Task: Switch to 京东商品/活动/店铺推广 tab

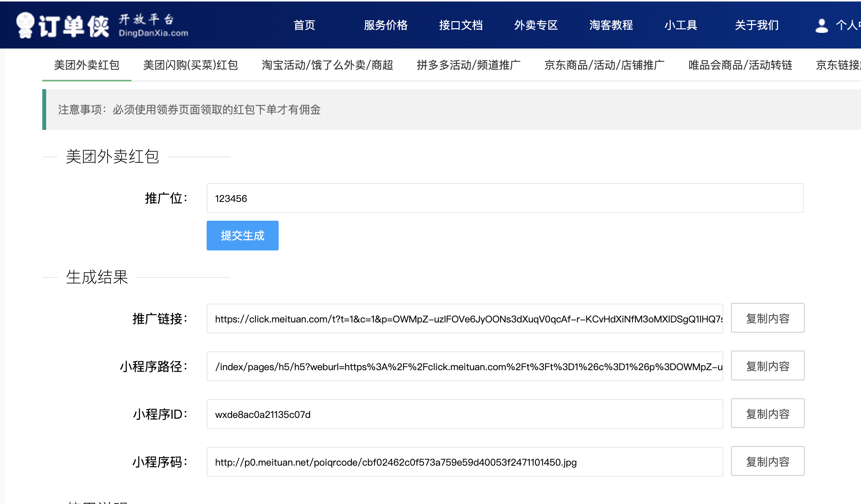Action: pyautogui.click(x=604, y=65)
